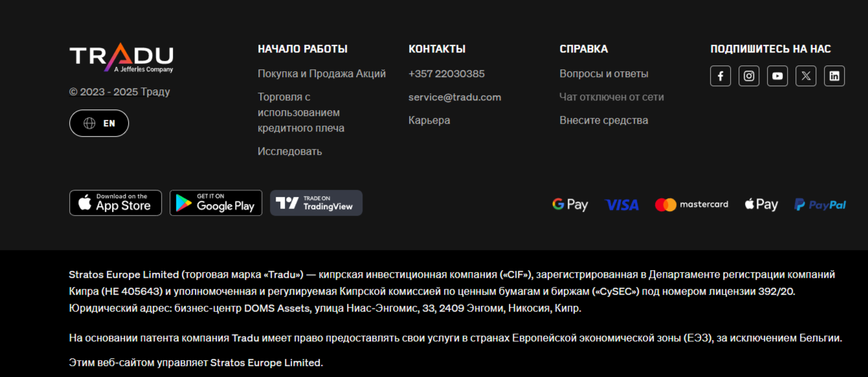Open the X (Twitter) icon

806,76
